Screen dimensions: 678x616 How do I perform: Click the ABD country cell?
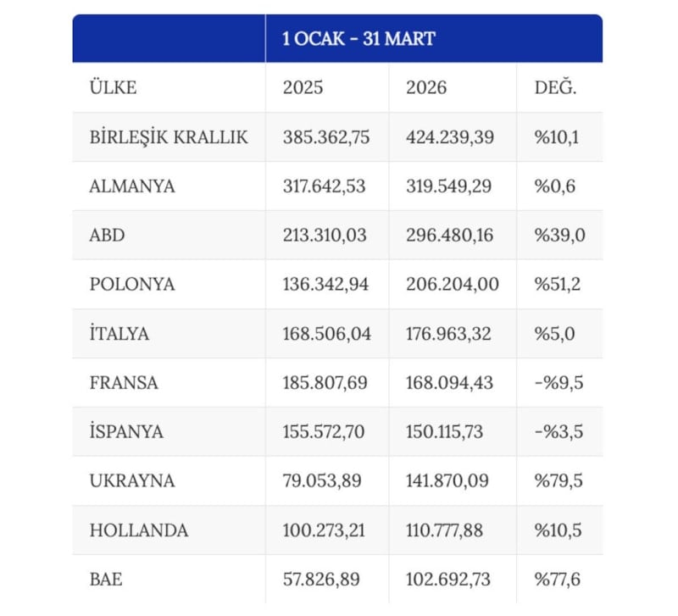pyautogui.click(x=107, y=236)
